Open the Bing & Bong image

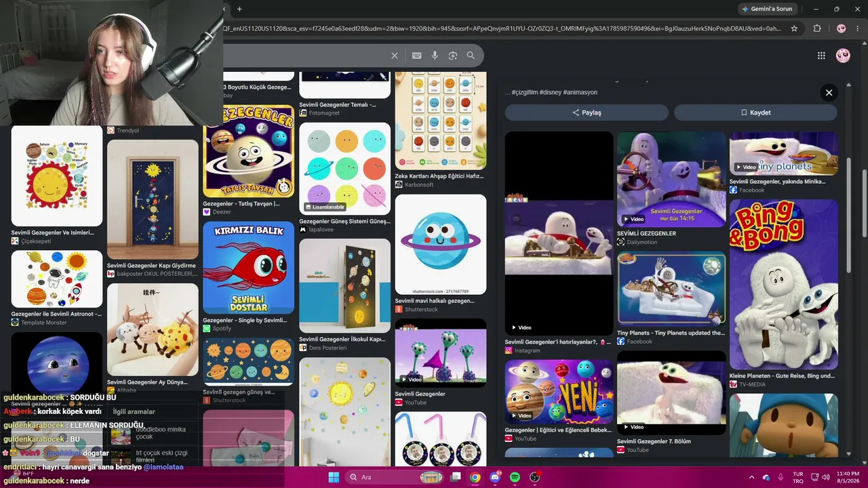784,284
